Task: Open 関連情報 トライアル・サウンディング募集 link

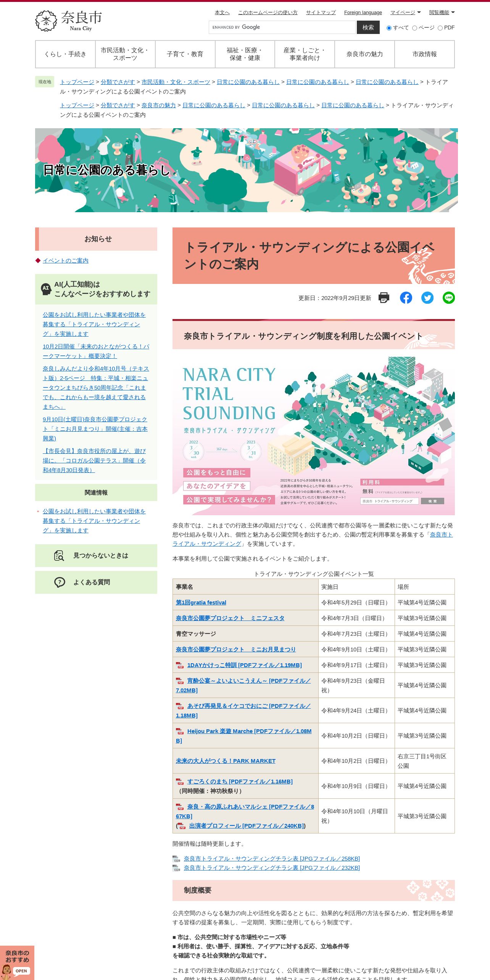Action: tap(94, 521)
